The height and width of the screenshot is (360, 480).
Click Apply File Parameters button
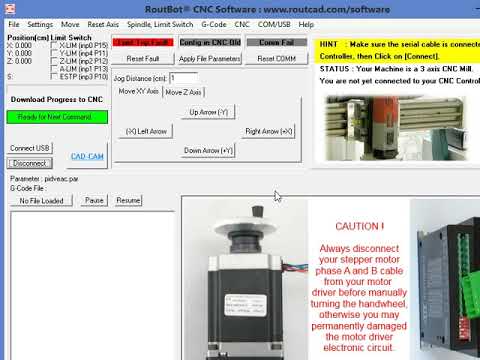coord(210,59)
